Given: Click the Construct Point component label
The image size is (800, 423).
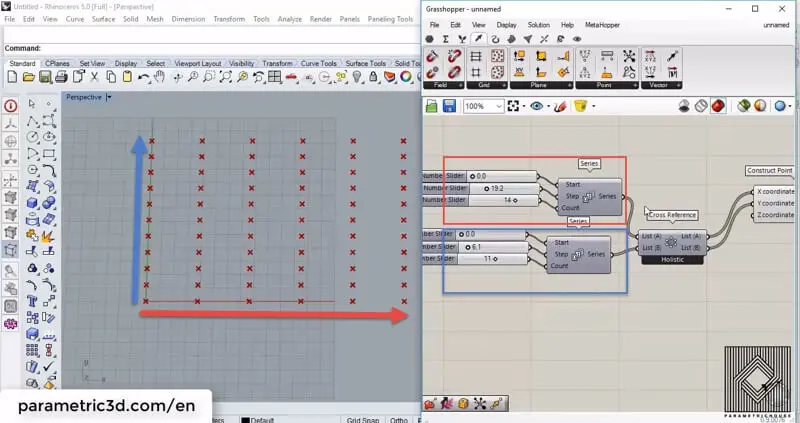Looking at the screenshot, I should tap(772, 170).
